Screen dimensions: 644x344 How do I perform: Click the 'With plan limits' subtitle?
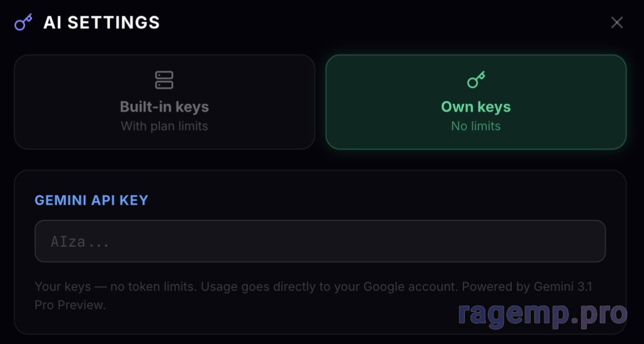tap(164, 126)
